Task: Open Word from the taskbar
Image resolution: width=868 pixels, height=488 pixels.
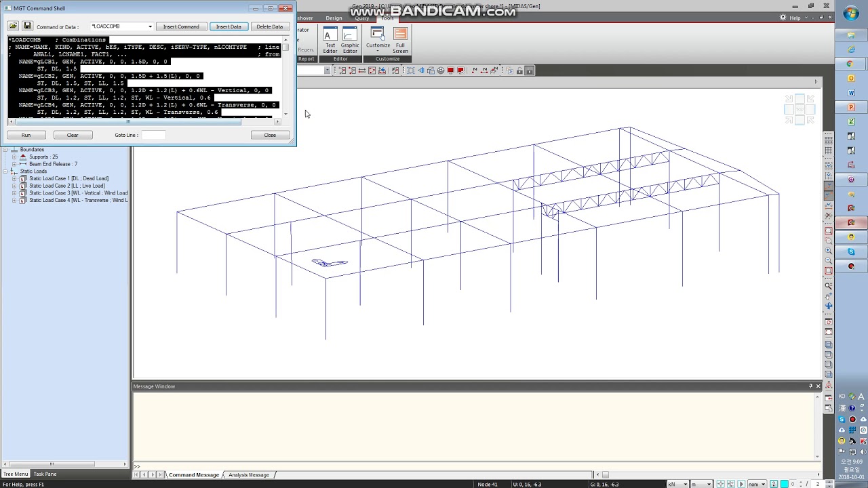Action: click(x=851, y=93)
